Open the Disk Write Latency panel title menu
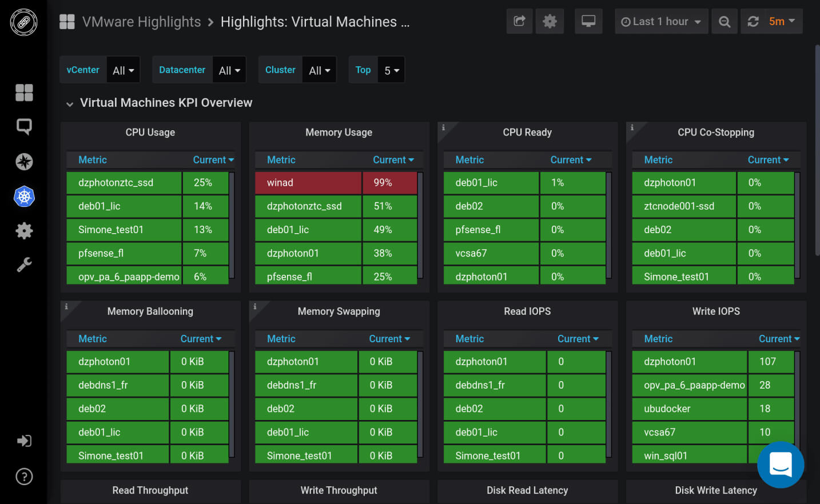Screen dimensions: 820x504 click(x=716, y=490)
